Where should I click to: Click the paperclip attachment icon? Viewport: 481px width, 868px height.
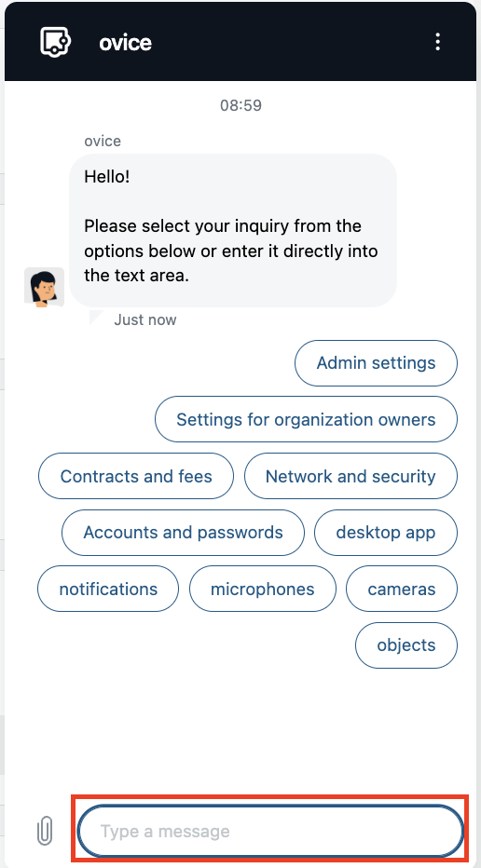click(x=45, y=831)
